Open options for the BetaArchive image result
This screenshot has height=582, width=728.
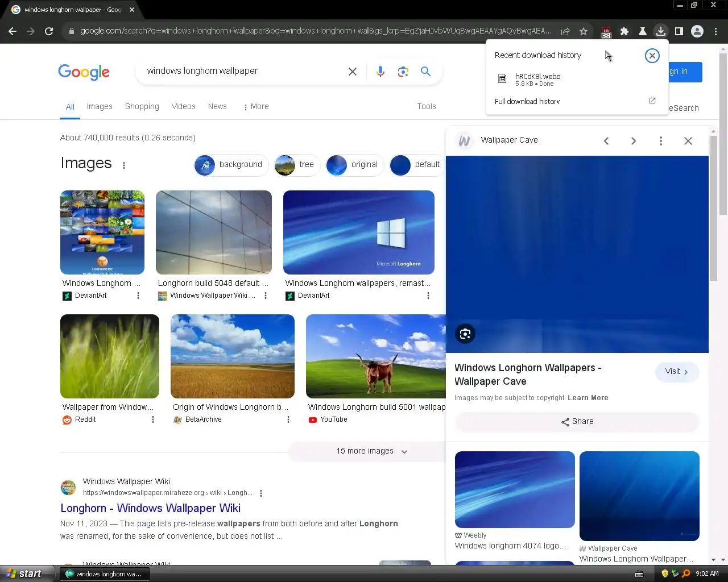click(x=288, y=419)
